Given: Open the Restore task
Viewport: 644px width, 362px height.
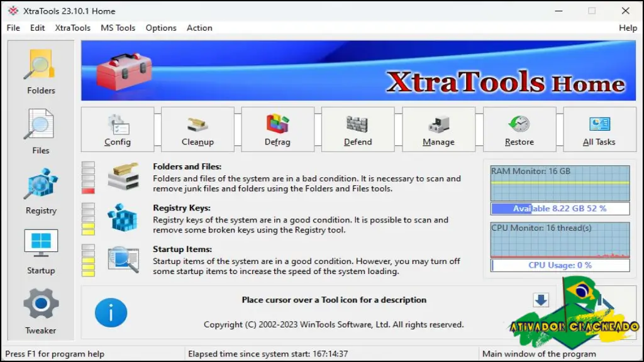Looking at the screenshot, I should click(x=519, y=129).
